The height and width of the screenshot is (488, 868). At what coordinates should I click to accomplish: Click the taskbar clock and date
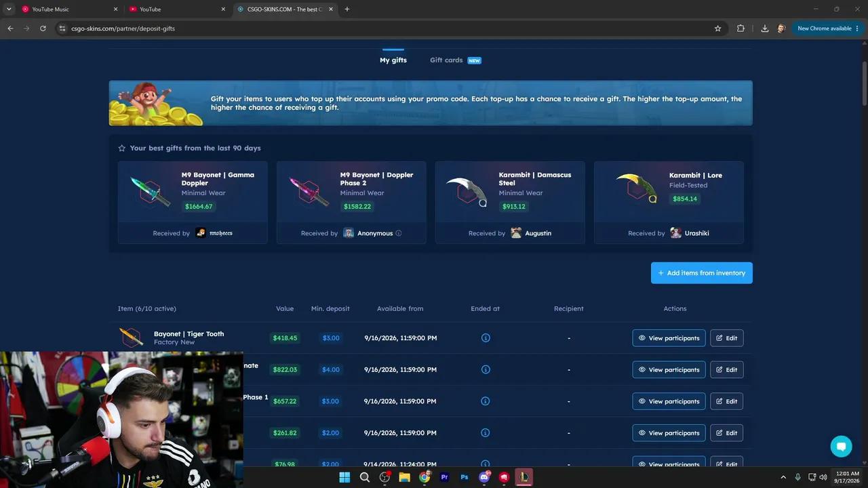click(846, 477)
